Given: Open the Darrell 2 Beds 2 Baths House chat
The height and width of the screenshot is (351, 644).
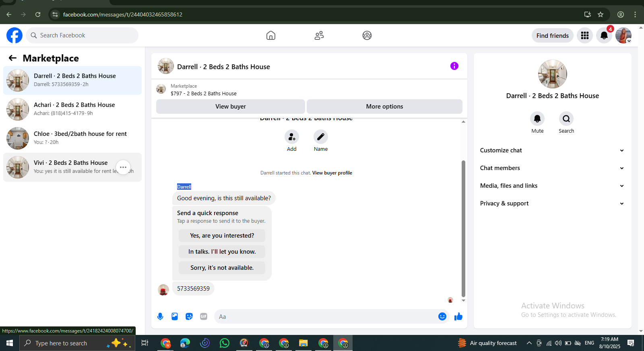Looking at the screenshot, I should 72,80.
